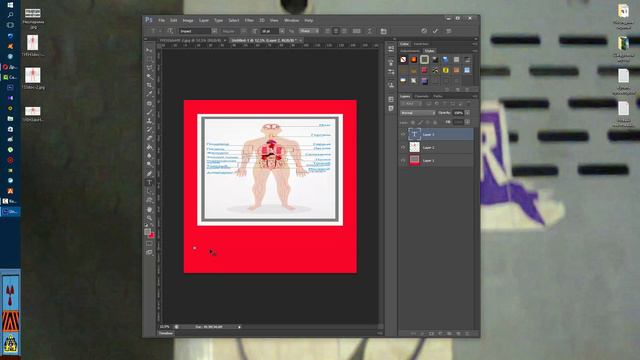Screen dimensions: 640x360
Task: Open Windows search on the taskbar
Action: [x=10, y=15]
